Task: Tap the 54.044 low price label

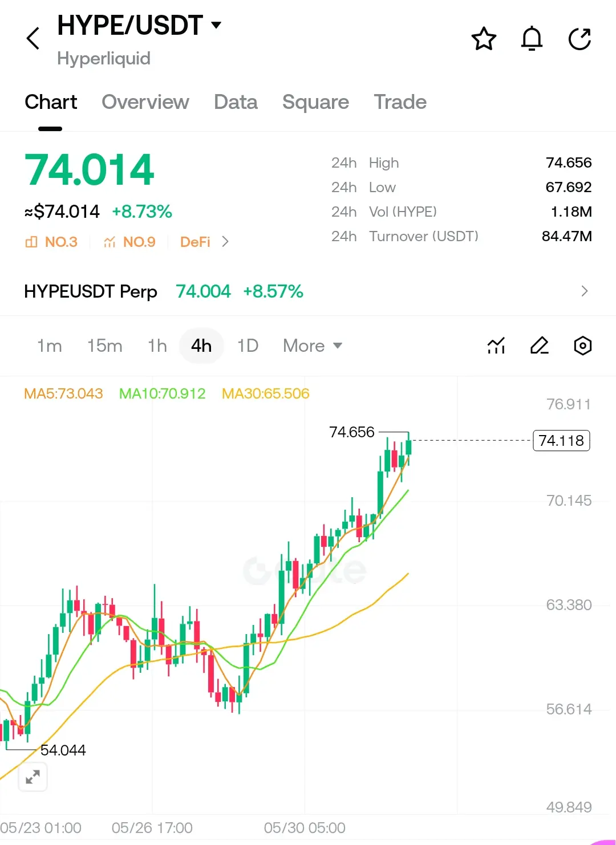Action: (63, 750)
